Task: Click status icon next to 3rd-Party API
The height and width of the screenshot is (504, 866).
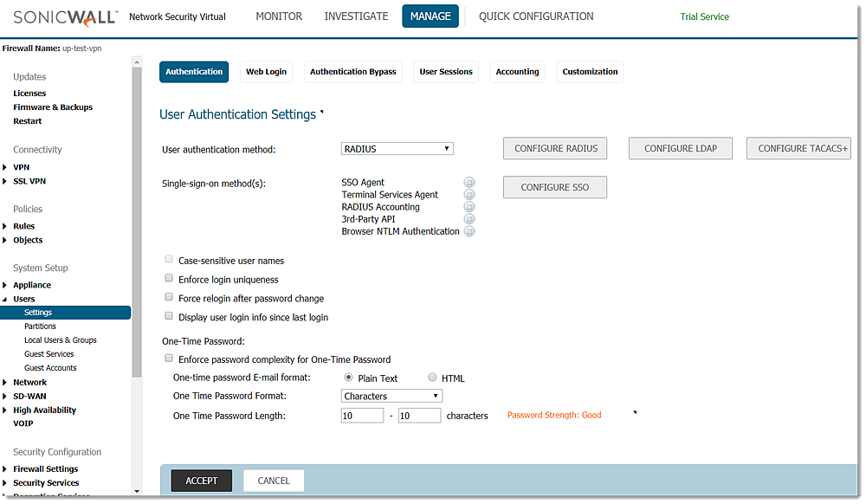Action: (469, 219)
